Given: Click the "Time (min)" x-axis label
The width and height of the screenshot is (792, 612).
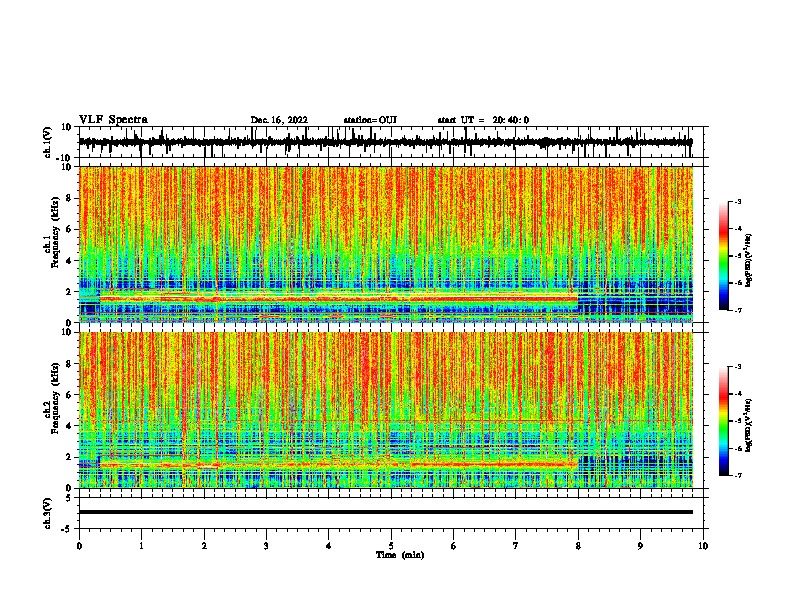Looking at the screenshot, I should [x=400, y=555].
